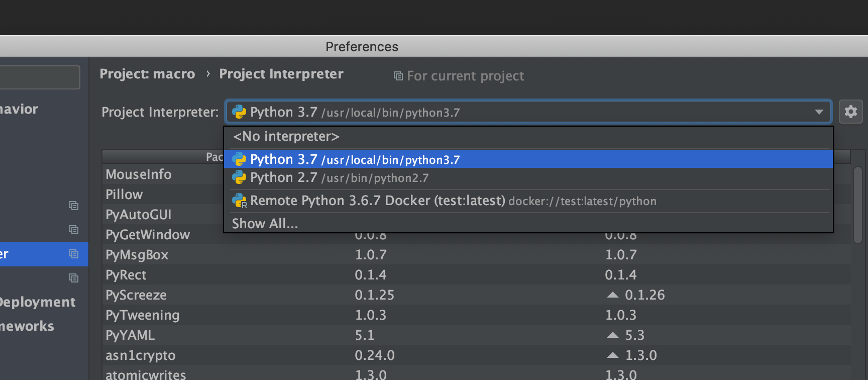Select the PyYAML package row
The height and width of the screenshot is (380, 868).
coord(476,335)
